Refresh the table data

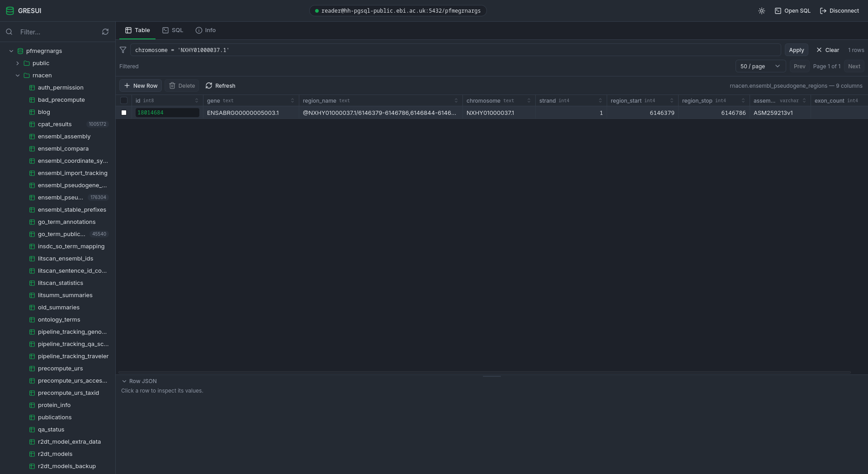click(220, 86)
